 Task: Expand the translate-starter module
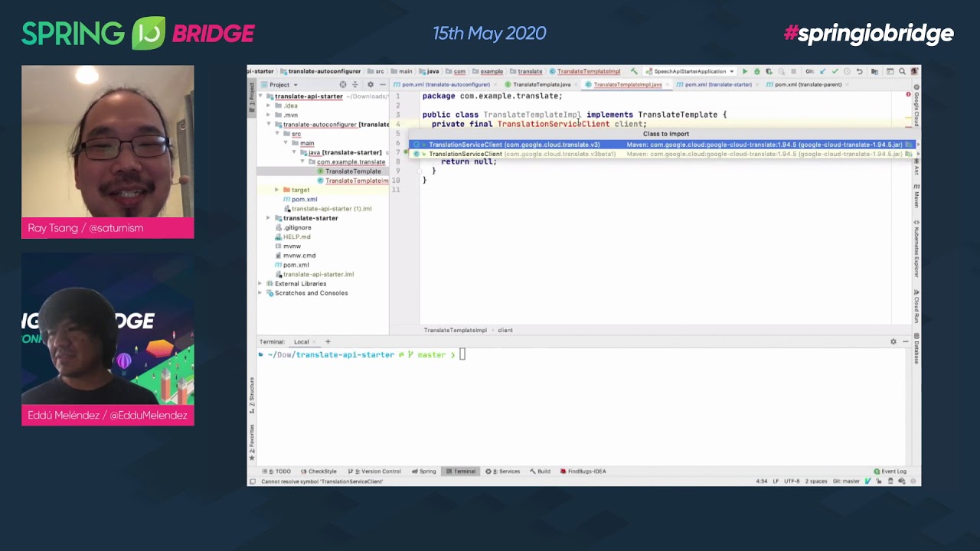269,218
